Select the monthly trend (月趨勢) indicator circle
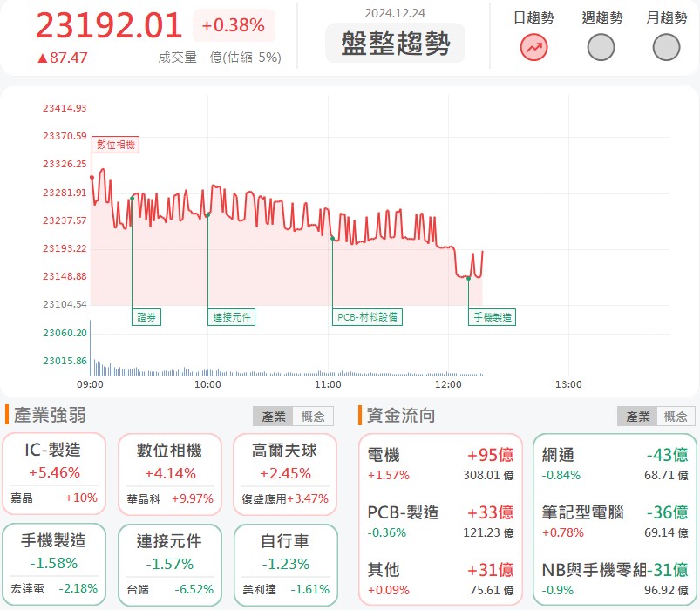 [x=666, y=47]
